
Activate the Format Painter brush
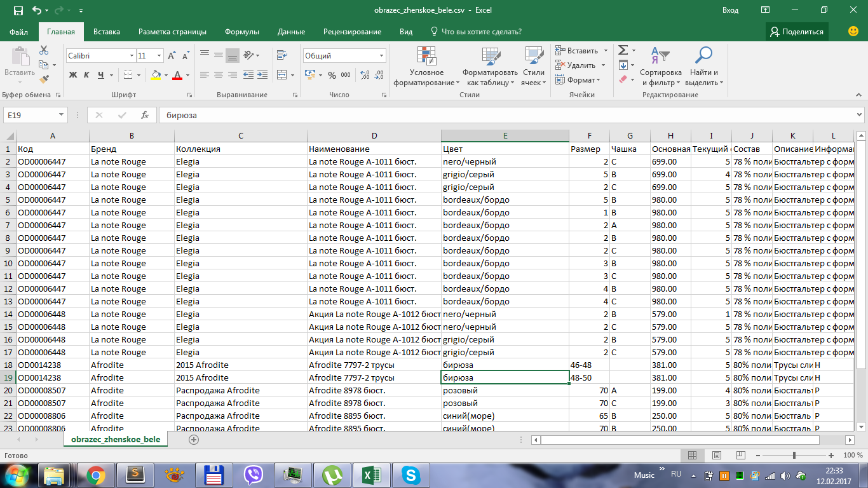pos(44,79)
